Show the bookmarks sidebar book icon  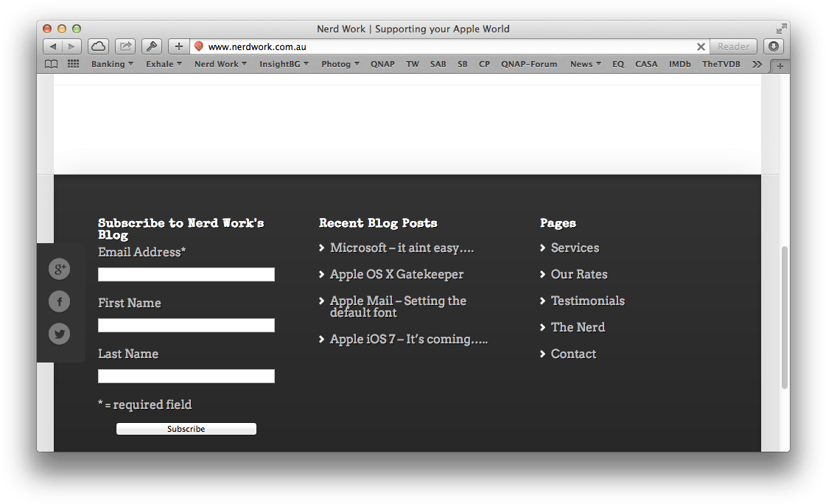pos(50,64)
